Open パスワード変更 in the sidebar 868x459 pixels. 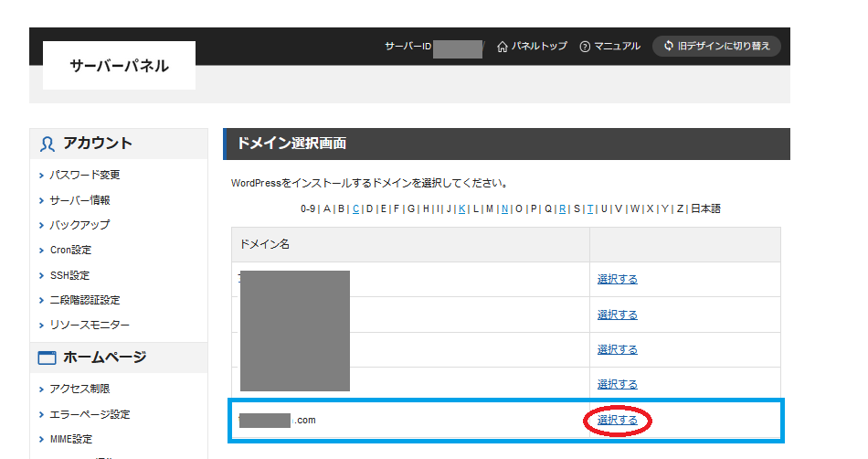[84, 175]
